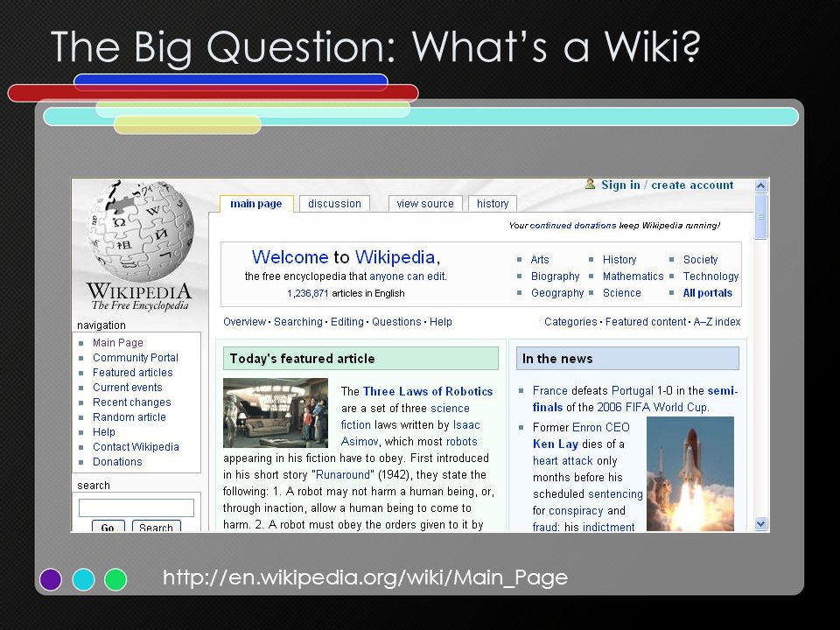Image resolution: width=840 pixels, height=630 pixels.
Task: Click the vertical scrollbar thumb
Action: click(x=760, y=216)
